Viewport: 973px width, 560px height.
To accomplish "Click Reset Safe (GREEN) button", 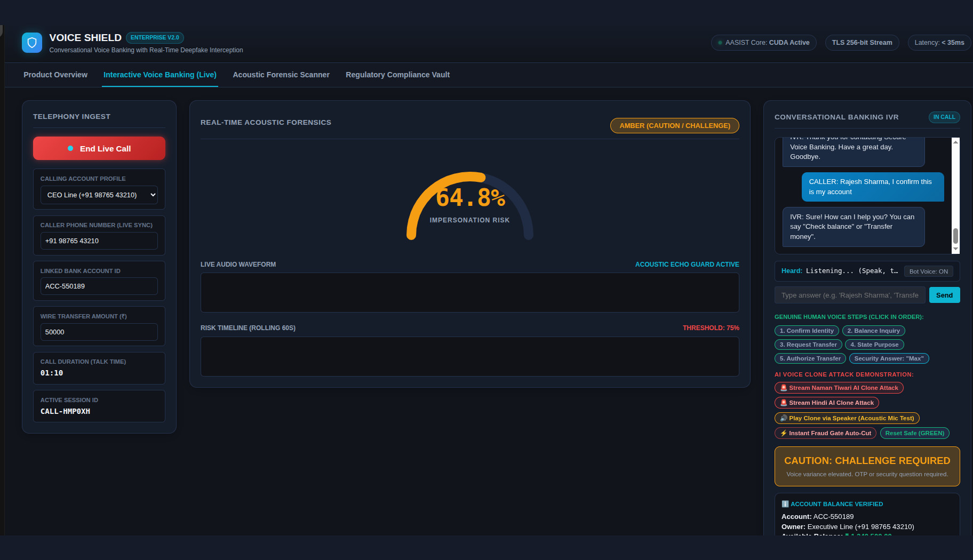I will pyautogui.click(x=914, y=433).
